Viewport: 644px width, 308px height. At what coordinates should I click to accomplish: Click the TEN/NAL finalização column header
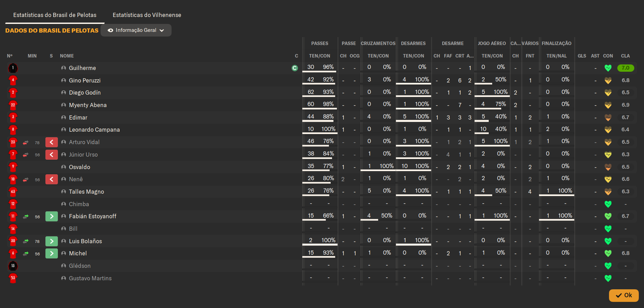(x=557, y=56)
